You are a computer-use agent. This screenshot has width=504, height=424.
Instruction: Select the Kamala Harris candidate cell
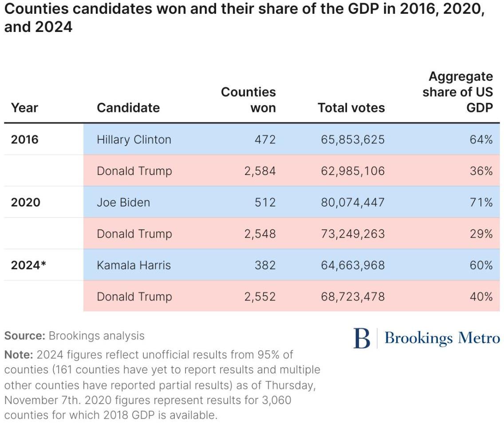click(x=134, y=265)
